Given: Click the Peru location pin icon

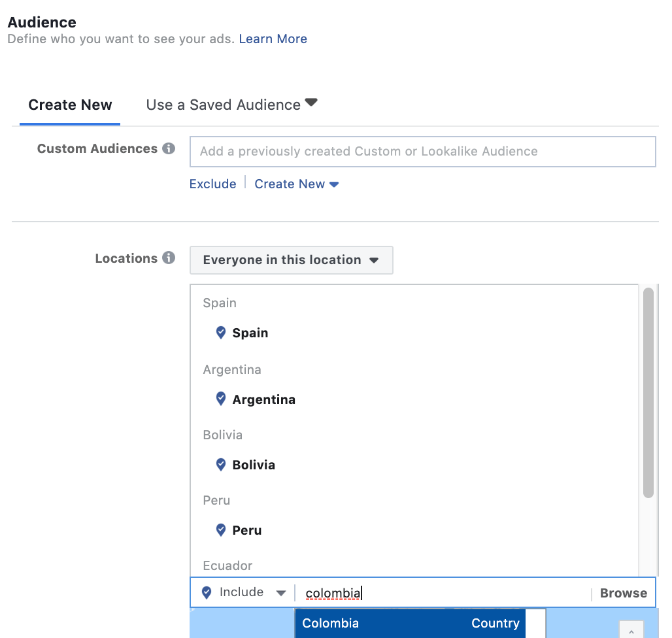Looking at the screenshot, I should pos(221,529).
